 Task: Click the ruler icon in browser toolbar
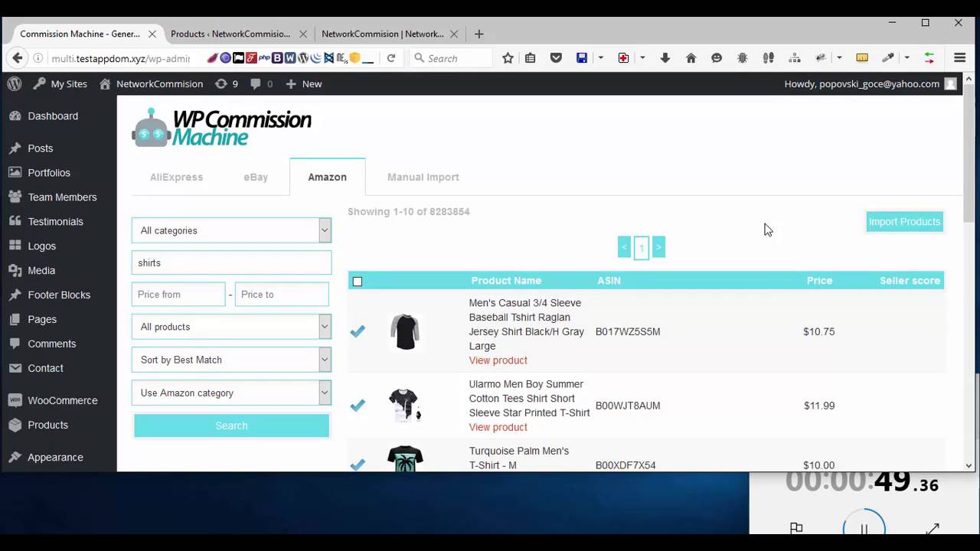click(x=862, y=58)
